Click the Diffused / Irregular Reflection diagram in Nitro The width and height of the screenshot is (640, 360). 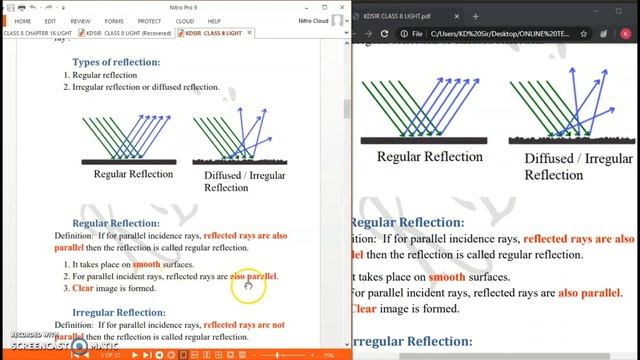(x=240, y=136)
